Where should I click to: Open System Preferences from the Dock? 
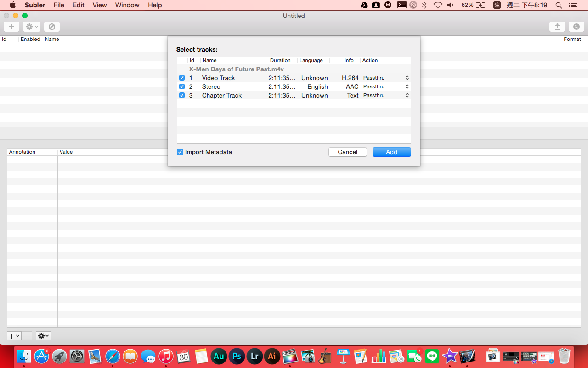(77, 356)
